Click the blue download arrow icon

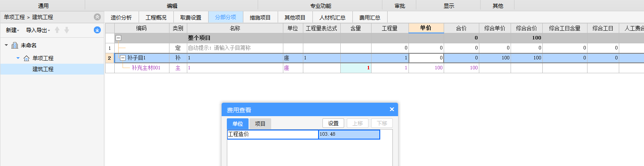(97, 30)
